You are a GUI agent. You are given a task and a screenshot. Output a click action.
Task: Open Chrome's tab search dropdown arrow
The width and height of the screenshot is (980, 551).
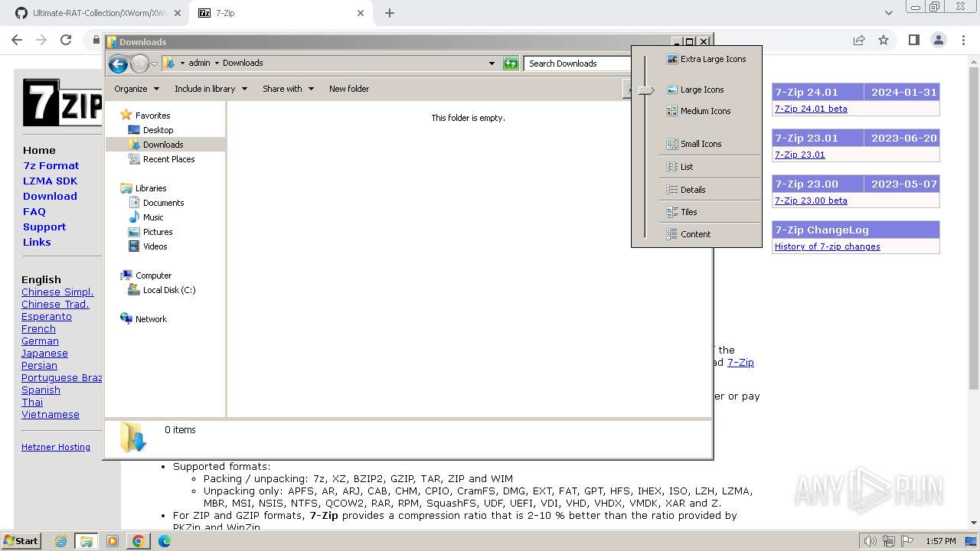coord(888,13)
